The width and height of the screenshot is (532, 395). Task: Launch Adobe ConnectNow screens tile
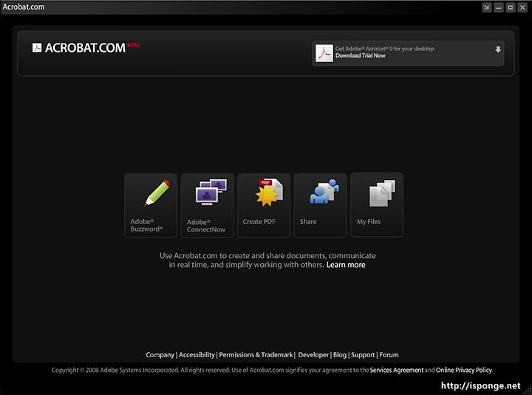tap(208, 205)
